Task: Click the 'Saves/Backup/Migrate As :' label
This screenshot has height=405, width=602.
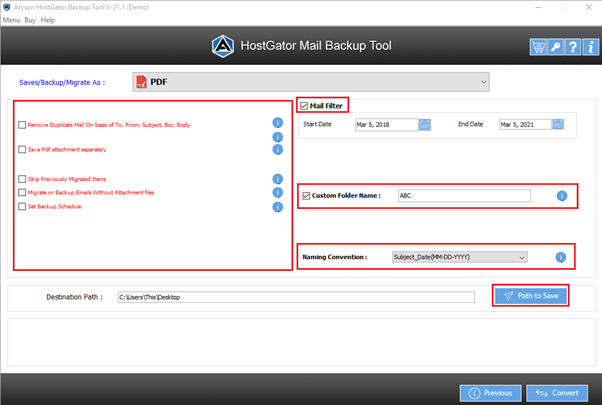Action: tap(62, 82)
